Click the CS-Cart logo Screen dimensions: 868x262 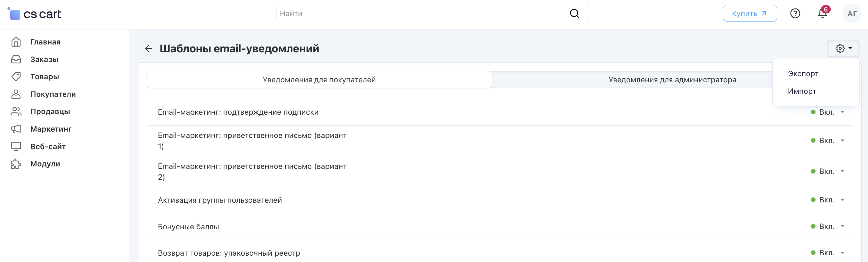(34, 14)
